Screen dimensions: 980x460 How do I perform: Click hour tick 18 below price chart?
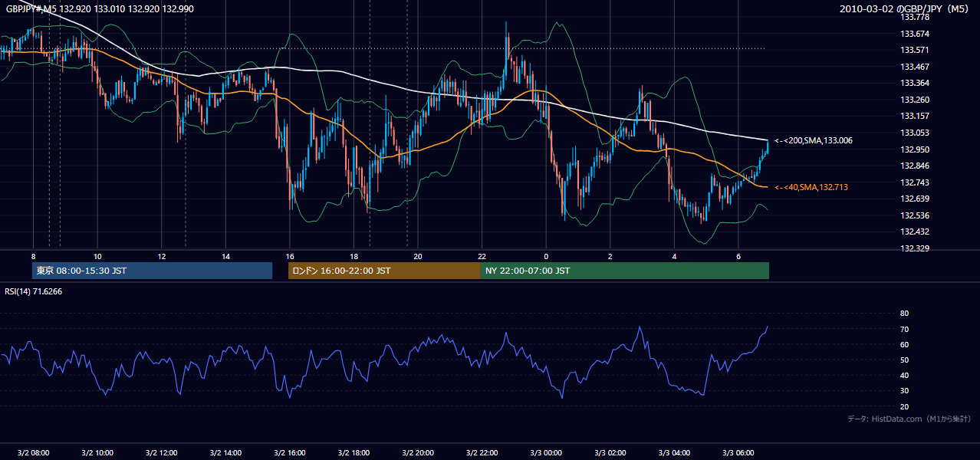tap(354, 256)
